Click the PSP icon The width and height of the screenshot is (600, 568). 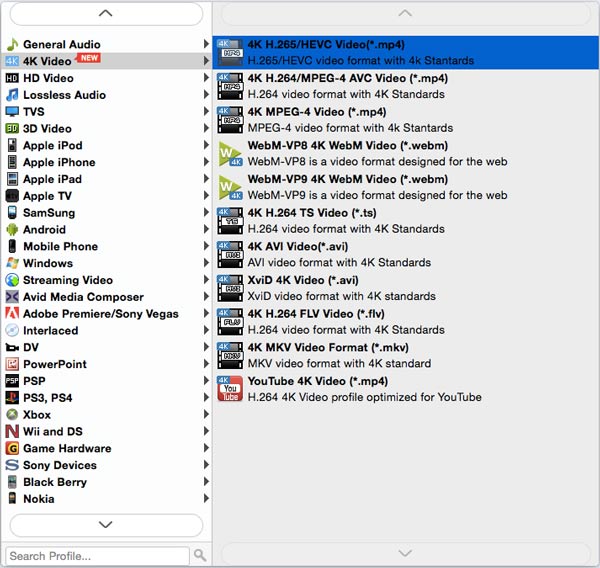[12, 381]
